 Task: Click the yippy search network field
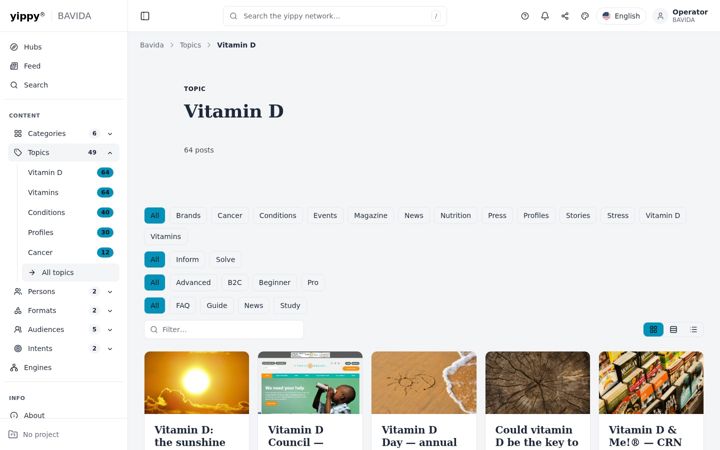click(x=334, y=16)
